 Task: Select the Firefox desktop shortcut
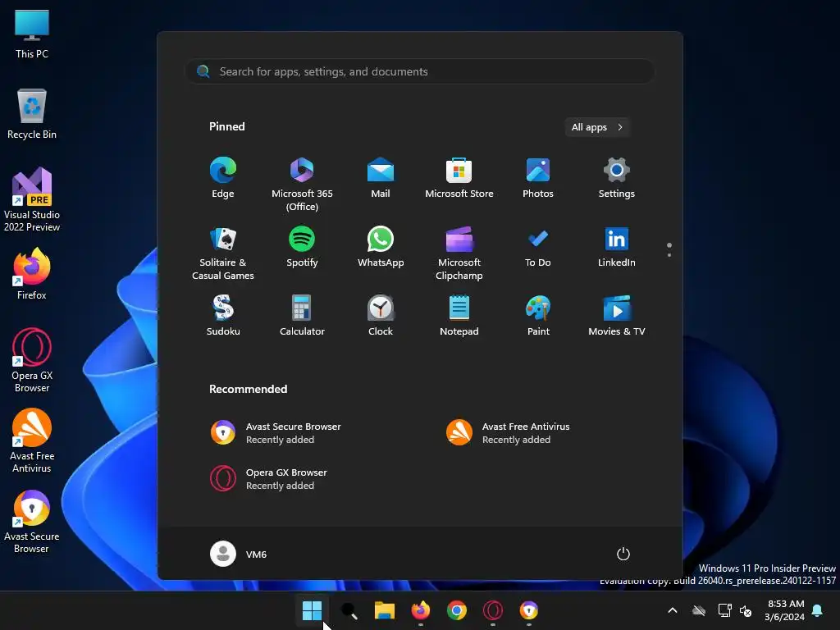(32, 274)
